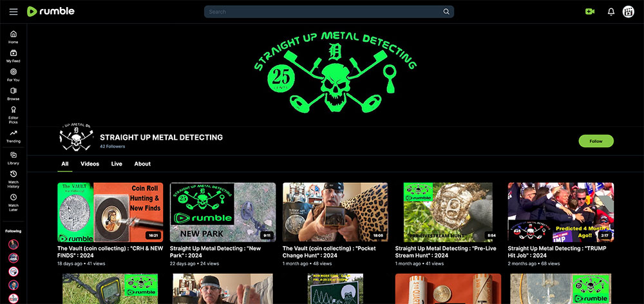
Task: Open the notifications bell
Action: pyautogui.click(x=611, y=12)
